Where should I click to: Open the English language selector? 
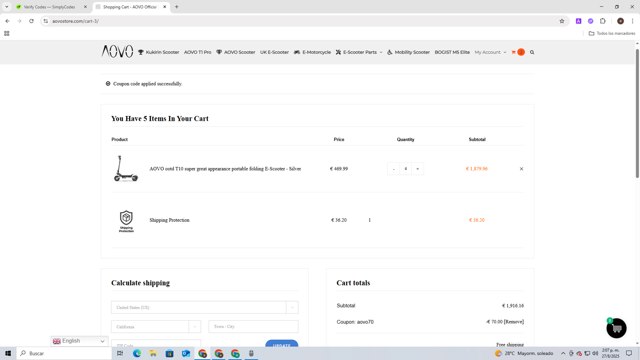click(79, 341)
